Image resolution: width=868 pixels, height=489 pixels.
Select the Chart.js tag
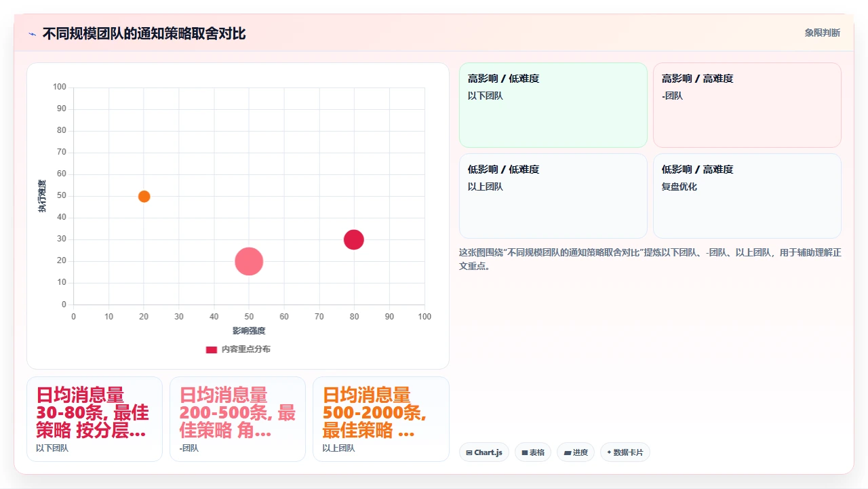(x=484, y=452)
